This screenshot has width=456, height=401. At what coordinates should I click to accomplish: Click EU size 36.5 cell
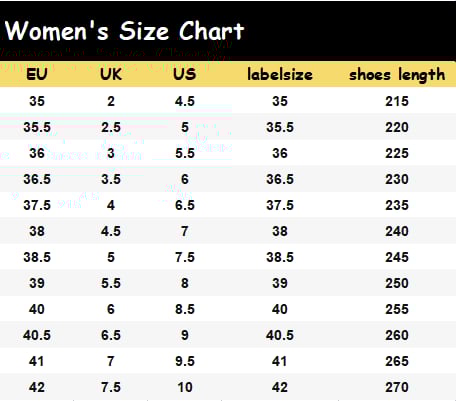pos(37,179)
